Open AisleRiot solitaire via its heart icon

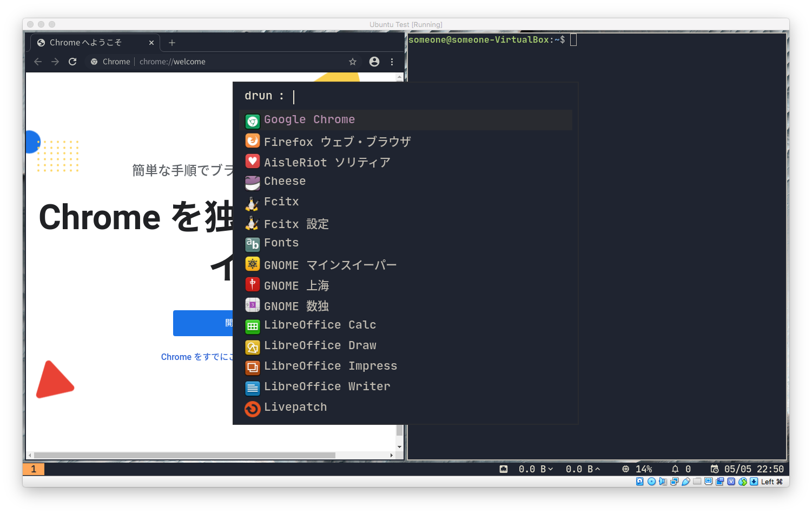(x=253, y=162)
